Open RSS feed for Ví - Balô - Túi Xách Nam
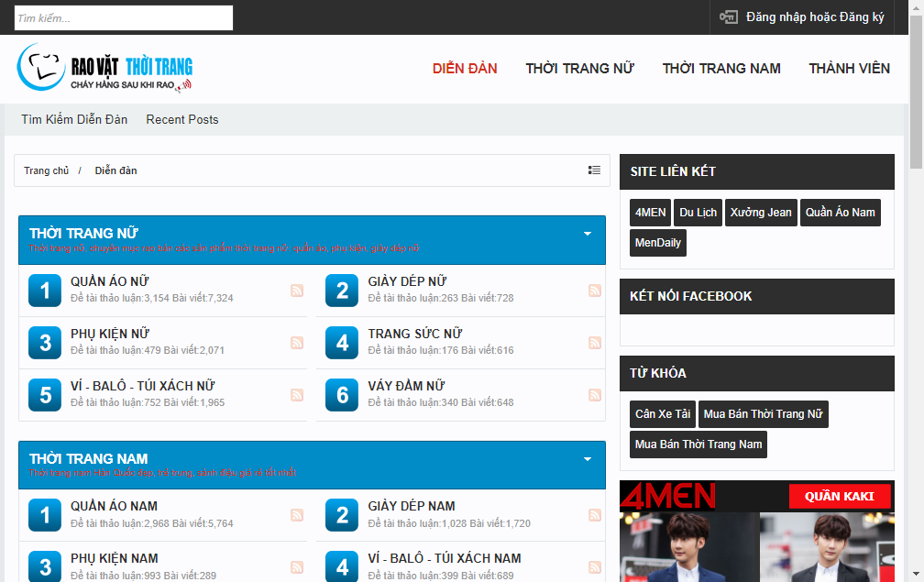 coord(595,567)
